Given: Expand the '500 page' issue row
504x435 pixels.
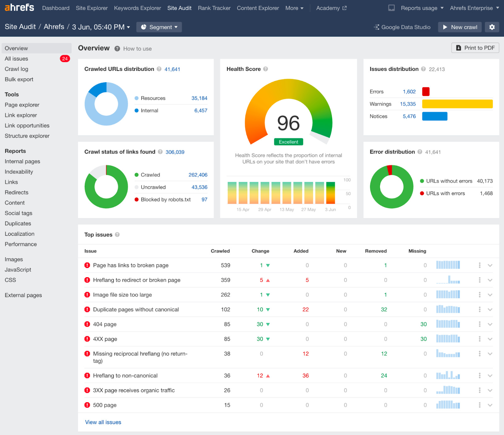Looking at the screenshot, I should point(490,405).
